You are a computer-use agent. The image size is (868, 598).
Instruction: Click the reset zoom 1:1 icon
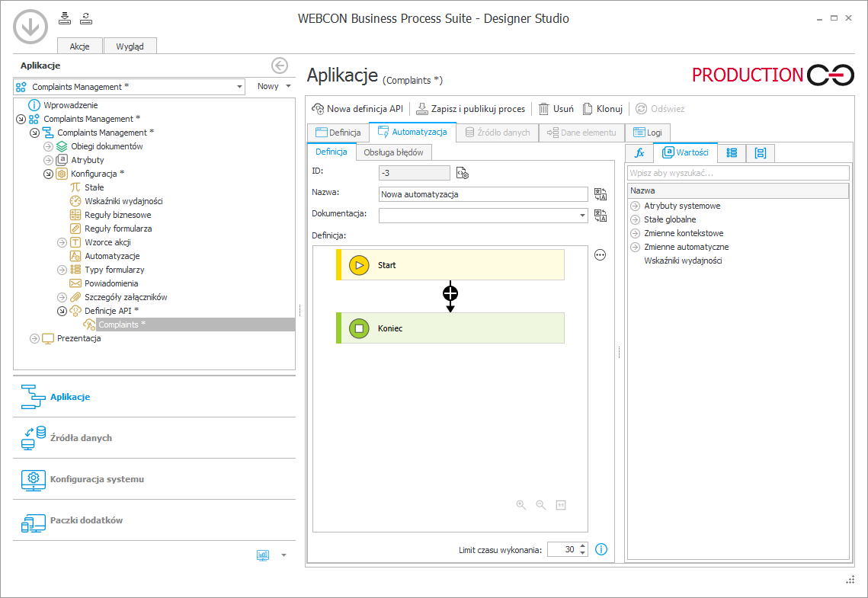coord(561,505)
